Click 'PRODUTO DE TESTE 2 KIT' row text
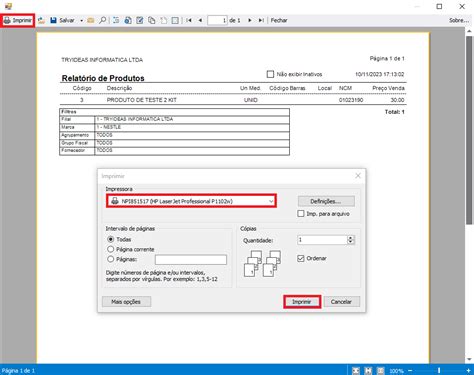The width and height of the screenshot is (474, 375). 142,100
